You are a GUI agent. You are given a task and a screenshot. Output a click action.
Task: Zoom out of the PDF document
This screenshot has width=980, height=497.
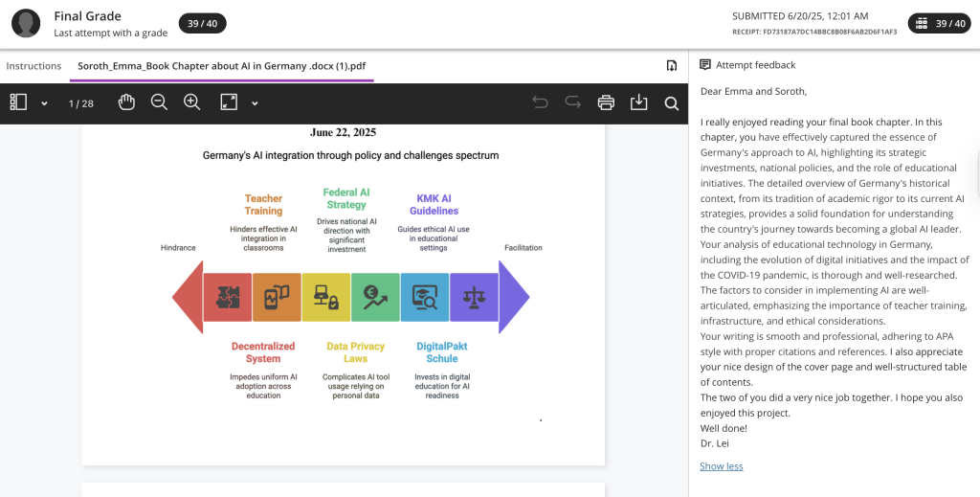159,102
